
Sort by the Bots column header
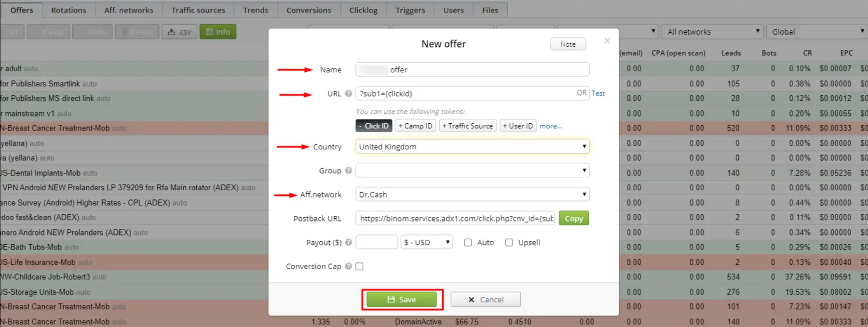point(769,53)
